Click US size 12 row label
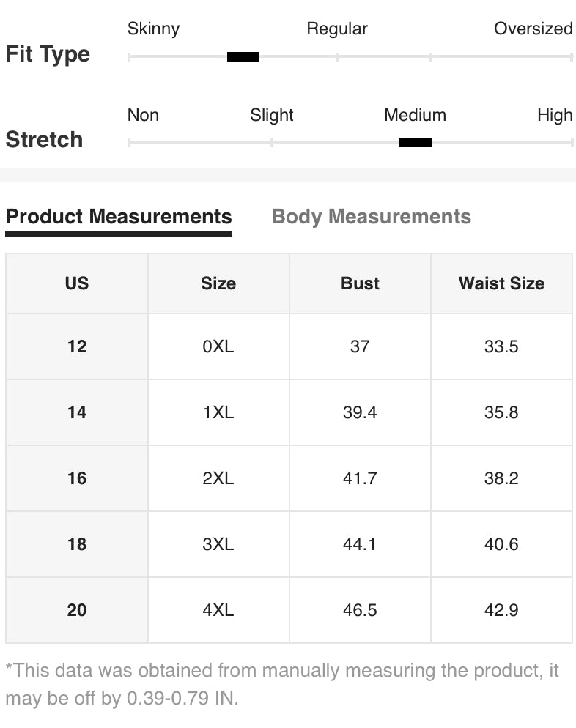The height and width of the screenshot is (728, 576). click(x=77, y=346)
